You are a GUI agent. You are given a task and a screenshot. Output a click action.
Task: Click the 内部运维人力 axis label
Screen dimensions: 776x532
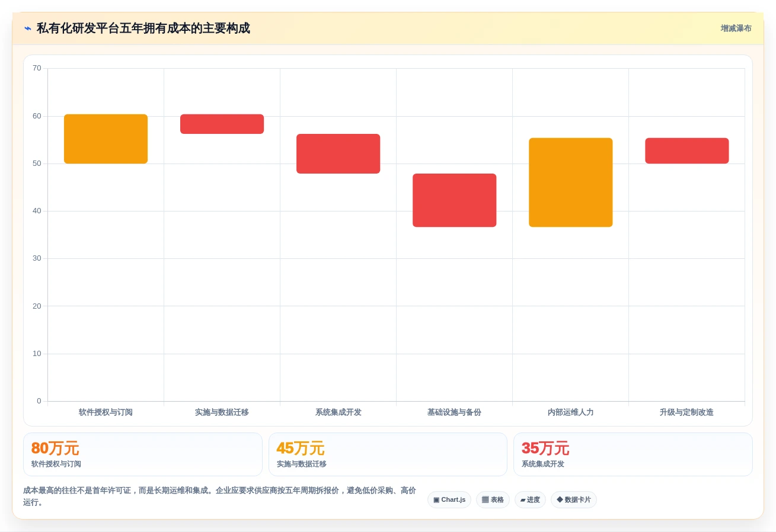(x=570, y=412)
